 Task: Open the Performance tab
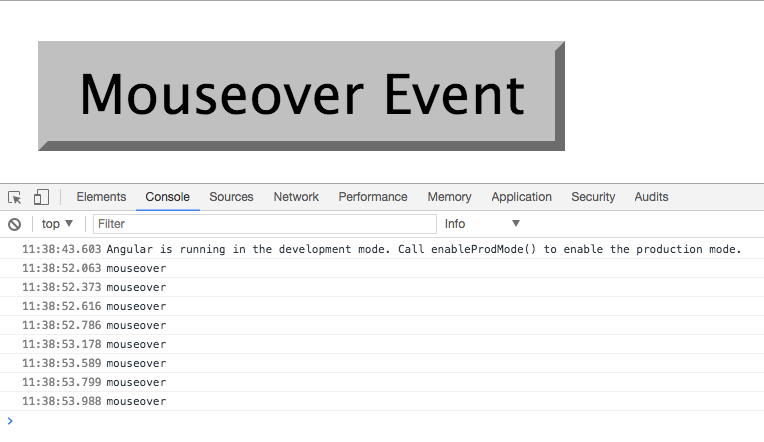pyautogui.click(x=372, y=197)
